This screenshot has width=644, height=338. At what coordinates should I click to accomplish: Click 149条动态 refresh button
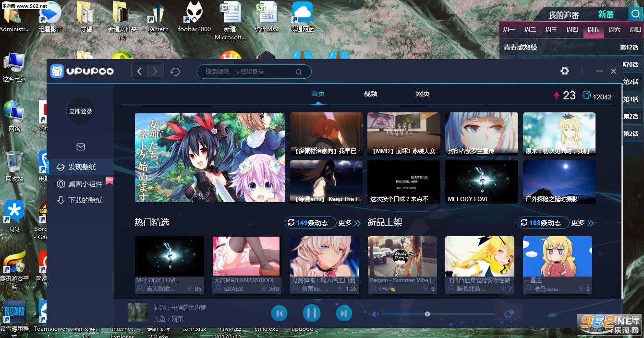[310, 223]
